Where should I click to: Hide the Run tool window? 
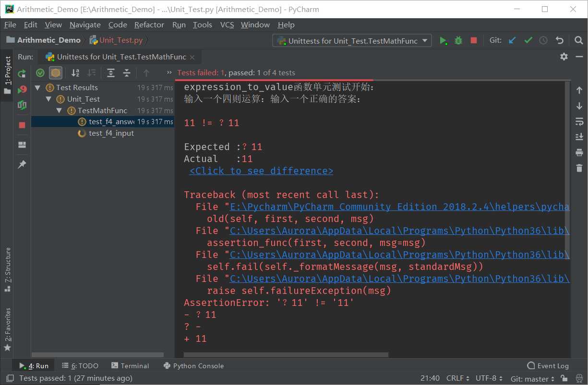579,57
